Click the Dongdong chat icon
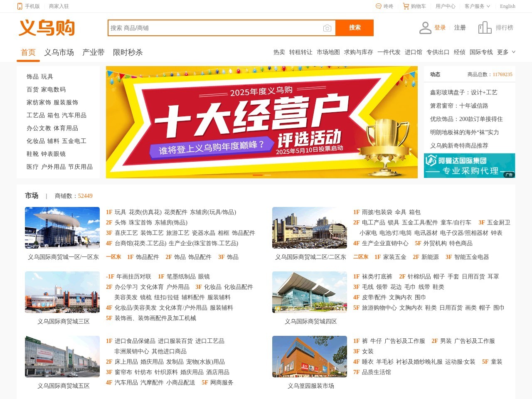The width and height of the screenshot is (532, 399). (x=378, y=6)
